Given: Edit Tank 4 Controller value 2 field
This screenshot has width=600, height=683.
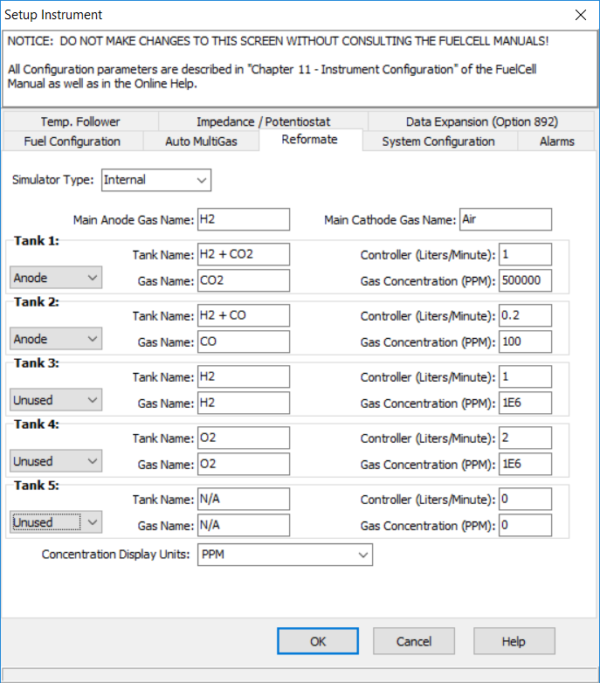Looking at the screenshot, I should coord(525,438).
